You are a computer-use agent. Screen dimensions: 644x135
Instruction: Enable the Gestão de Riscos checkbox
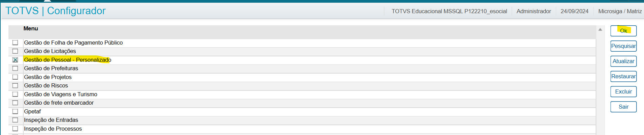point(15,86)
